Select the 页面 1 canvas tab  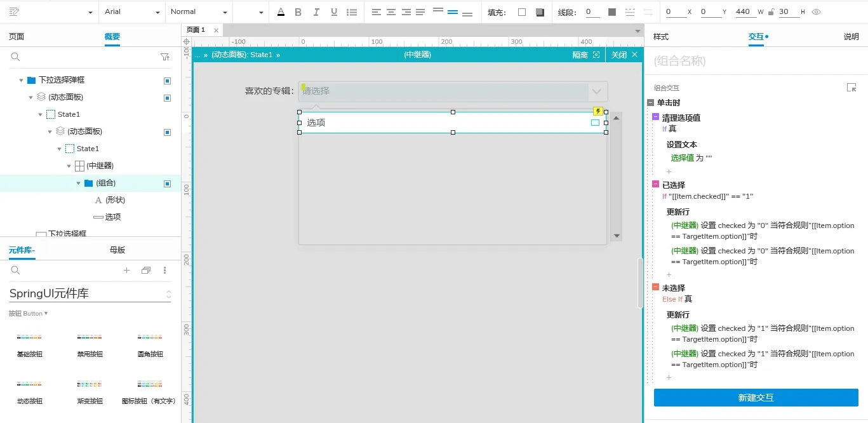click(x=196, y=30)
